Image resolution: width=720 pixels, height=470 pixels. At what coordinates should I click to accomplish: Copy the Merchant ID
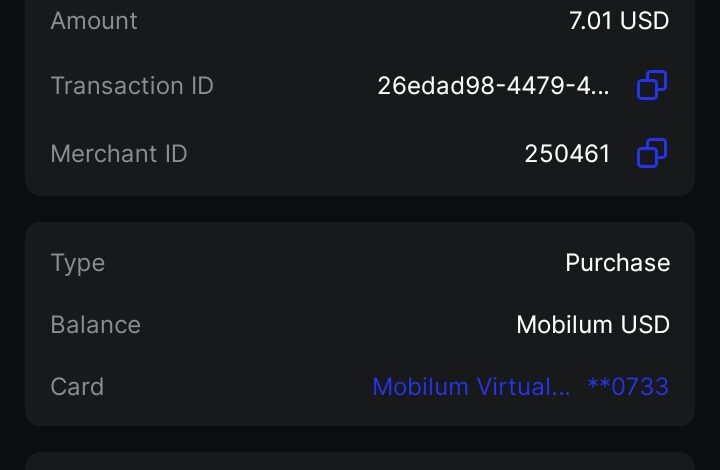(652, 154)
